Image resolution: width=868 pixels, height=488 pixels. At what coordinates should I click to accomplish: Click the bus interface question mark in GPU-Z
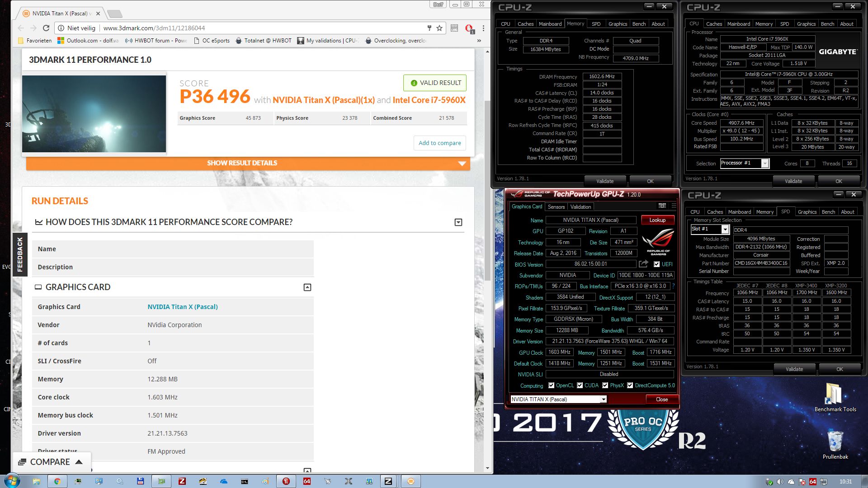(673, 286)
